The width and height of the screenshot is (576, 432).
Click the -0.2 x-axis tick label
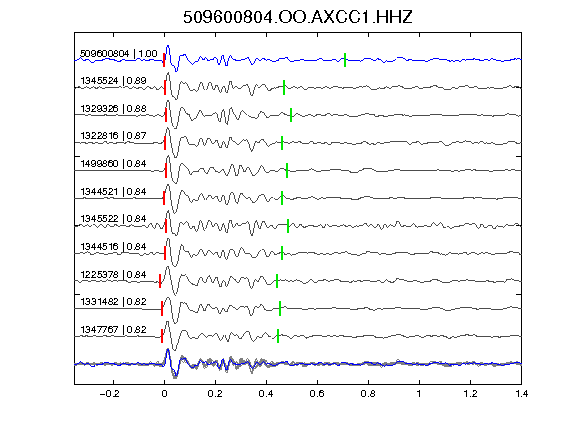point(109,394)
